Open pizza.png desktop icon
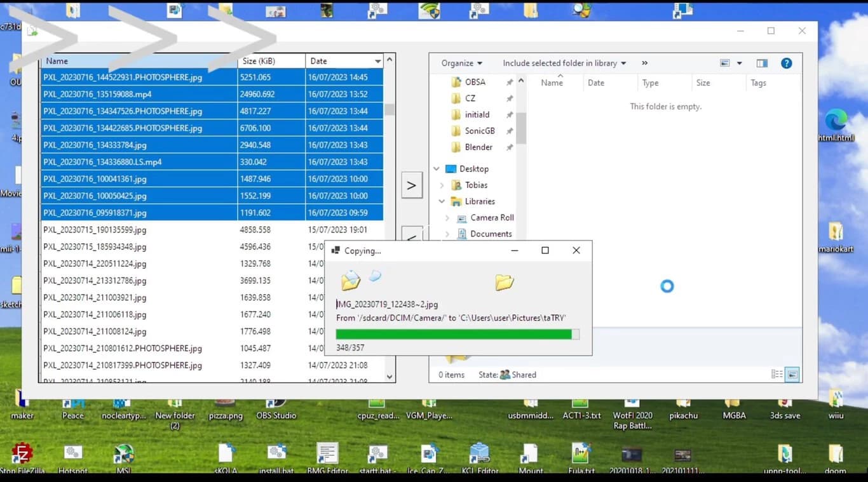868x482 pixels. coord(226,408)
